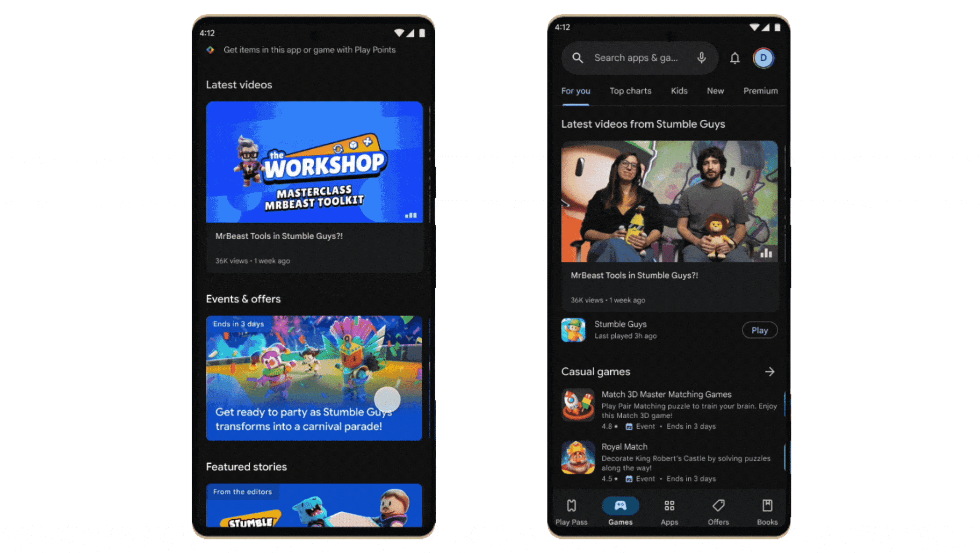Tap the Premium category tab
Viewport: 980px width, 553px height.
click(760, 90)
